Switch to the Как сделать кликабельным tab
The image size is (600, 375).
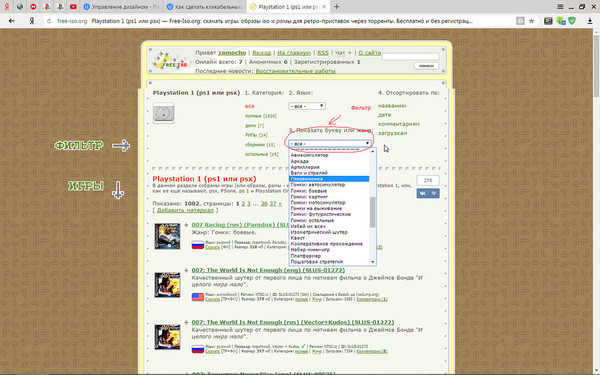tap(205, 7)
